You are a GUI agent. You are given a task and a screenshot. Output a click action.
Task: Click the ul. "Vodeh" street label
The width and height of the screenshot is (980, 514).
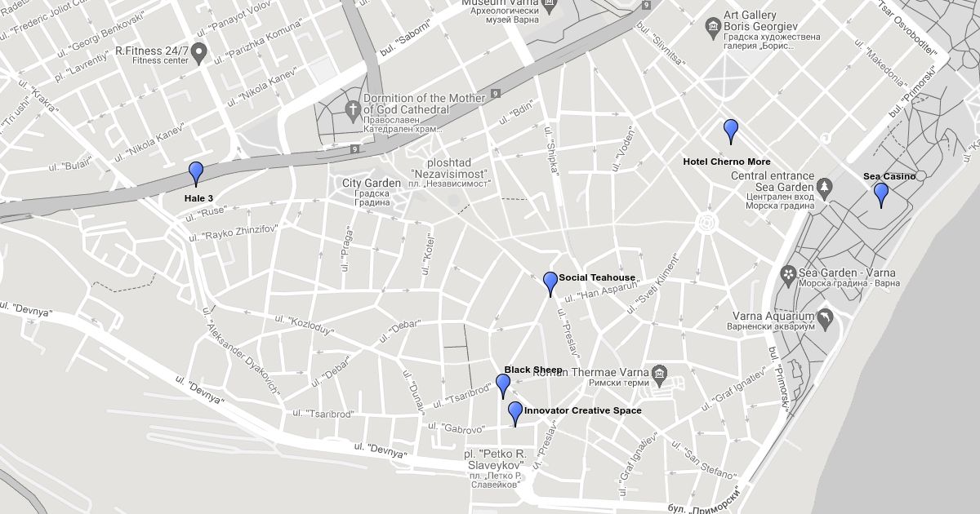click(x=625, y=148)
